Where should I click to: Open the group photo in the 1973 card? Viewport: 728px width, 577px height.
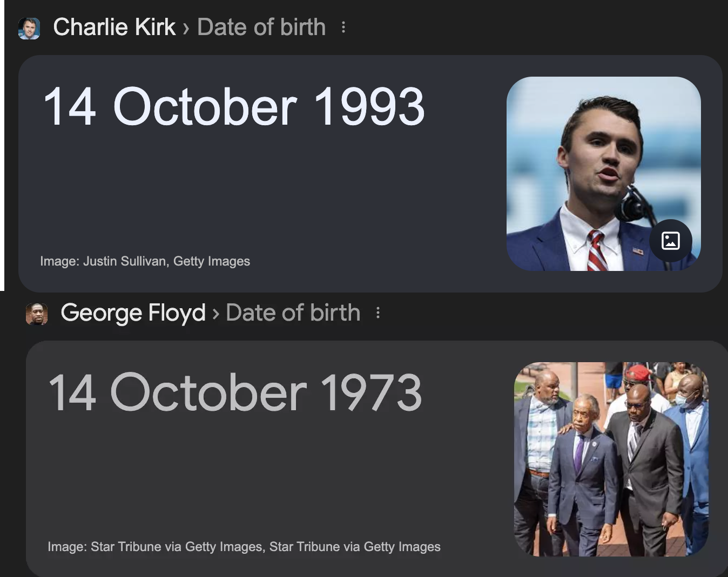[x=610, y=459]
